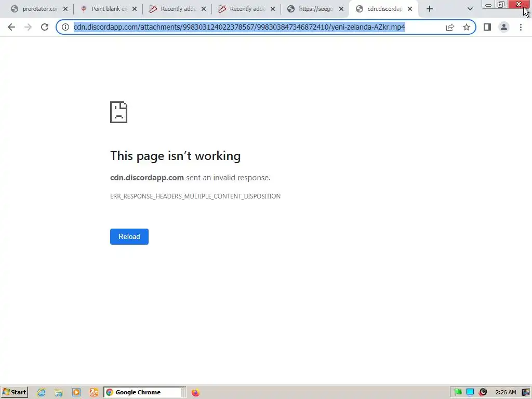Click the green flag tray icon
Image resolution: width=532 pixels, height=399 pixels.
click(458, 392)
